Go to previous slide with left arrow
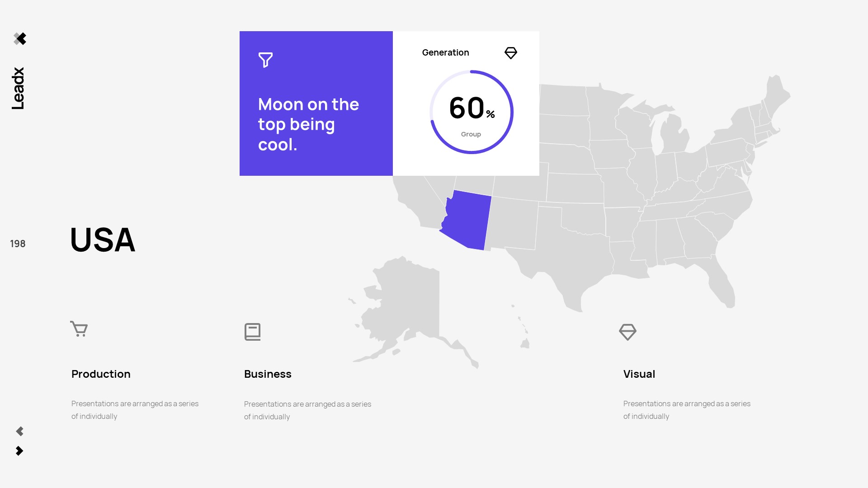Screen dimensions: 868x488 (20, 431)
